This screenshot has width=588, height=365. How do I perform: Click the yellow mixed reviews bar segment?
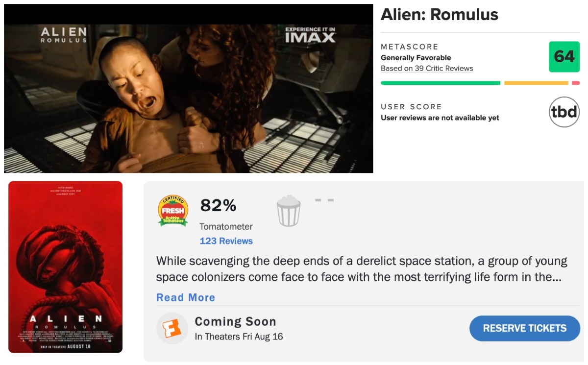[x=536, y=83]
